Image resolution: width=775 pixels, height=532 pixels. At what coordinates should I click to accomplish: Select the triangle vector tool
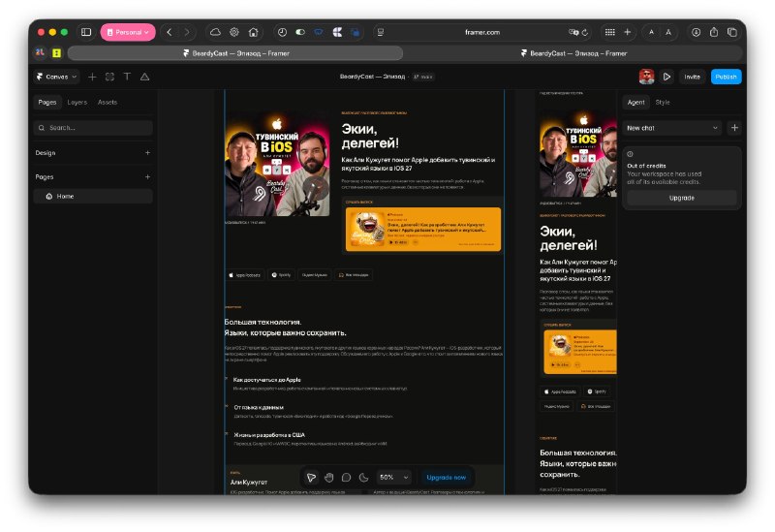click(144, 77)
